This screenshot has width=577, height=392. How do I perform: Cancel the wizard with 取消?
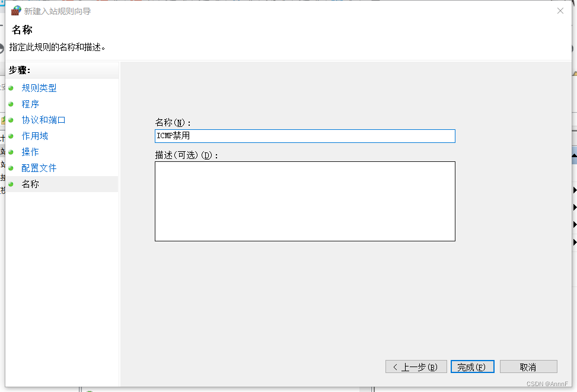[528, 367]
